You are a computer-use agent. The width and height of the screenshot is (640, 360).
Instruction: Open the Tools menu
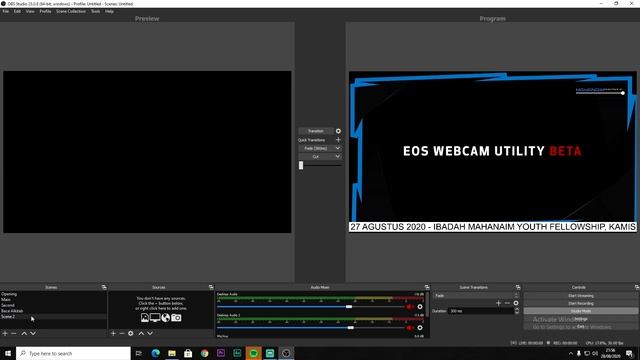[96, 11]
